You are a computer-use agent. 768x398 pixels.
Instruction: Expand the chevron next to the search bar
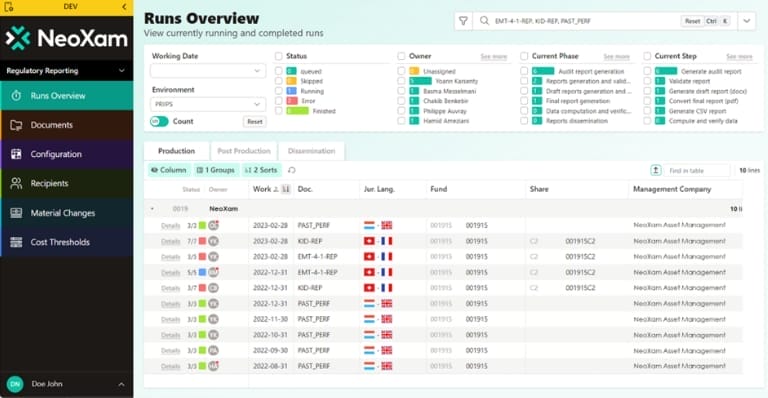[747, 21]
